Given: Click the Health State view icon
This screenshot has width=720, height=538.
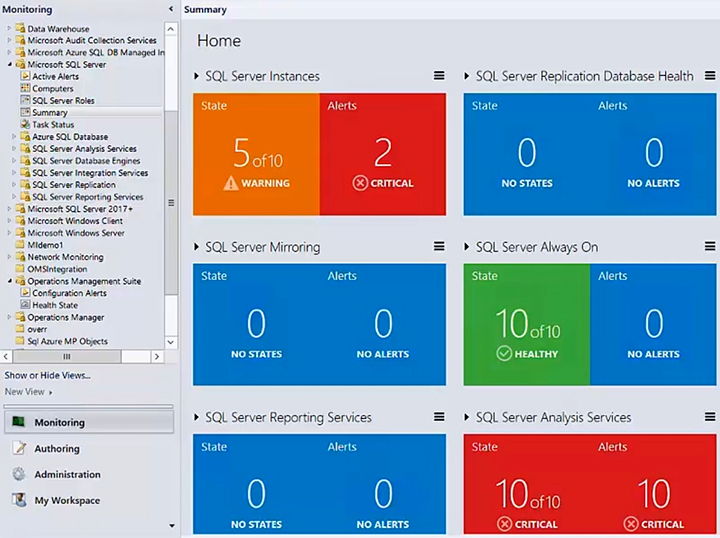Looking at the screenshot, I should tap(25, 305).
